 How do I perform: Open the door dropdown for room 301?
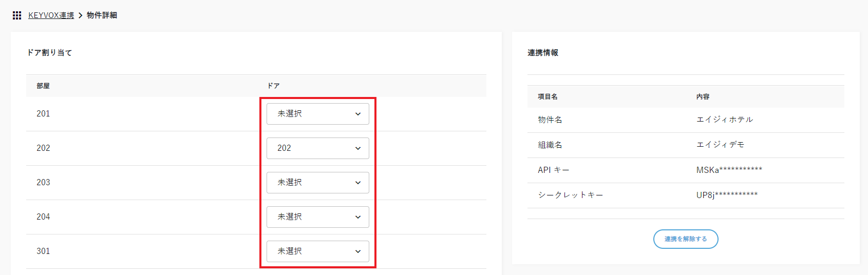coord(317,251)
